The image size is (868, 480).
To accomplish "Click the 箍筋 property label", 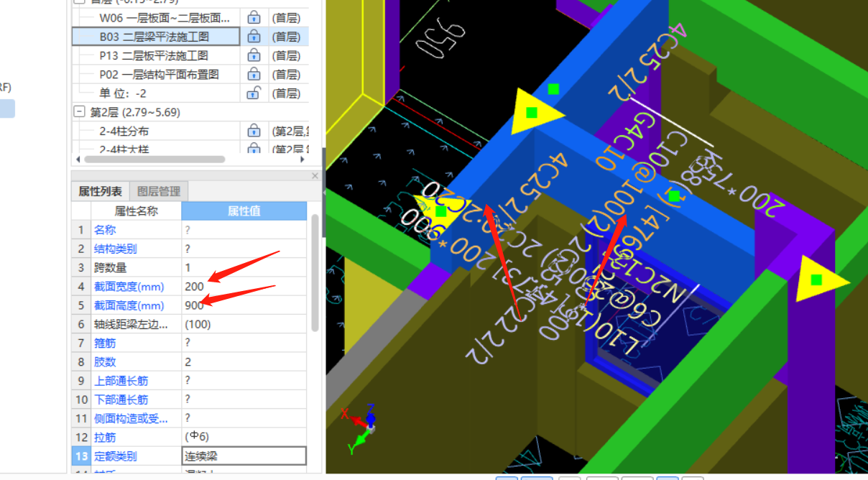I will click(x=105, y=343).
